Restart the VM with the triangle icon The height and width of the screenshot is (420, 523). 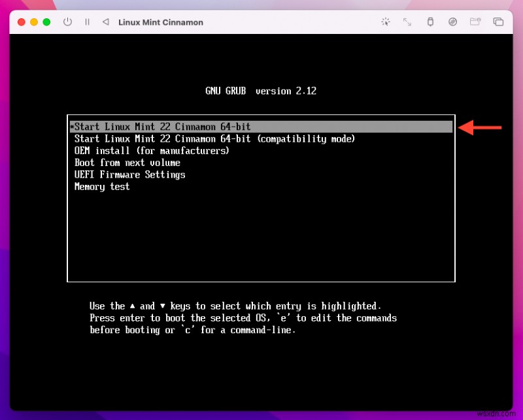pos(106,22)
